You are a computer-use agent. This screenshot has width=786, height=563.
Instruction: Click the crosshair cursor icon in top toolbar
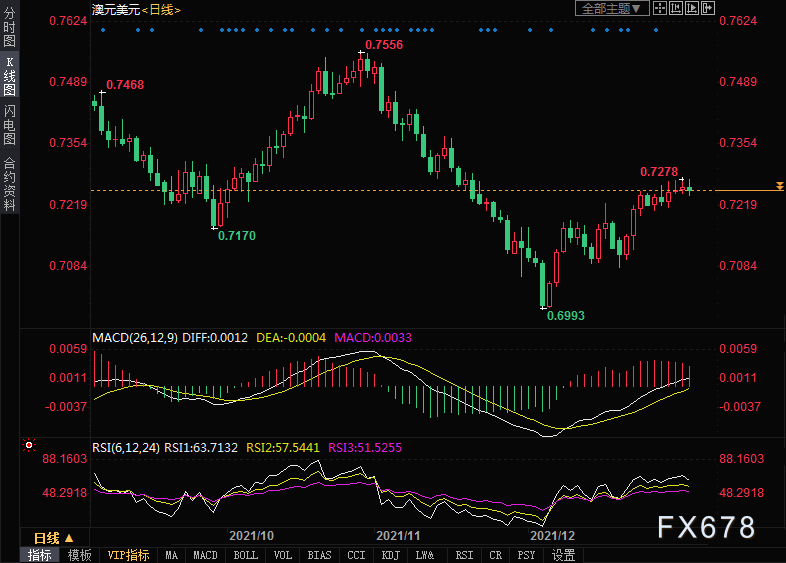point(660,8)
